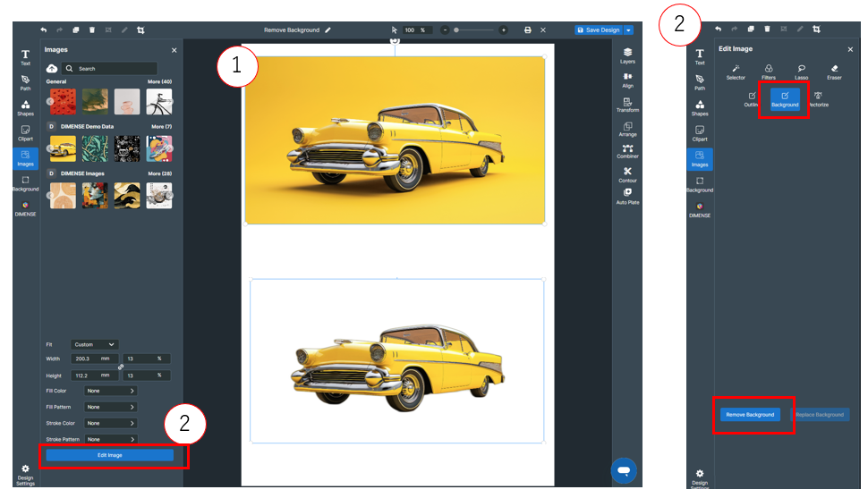This screenshot has width=868, height=498.
Task: Open the Contour tool
Action: click(627, 173)
